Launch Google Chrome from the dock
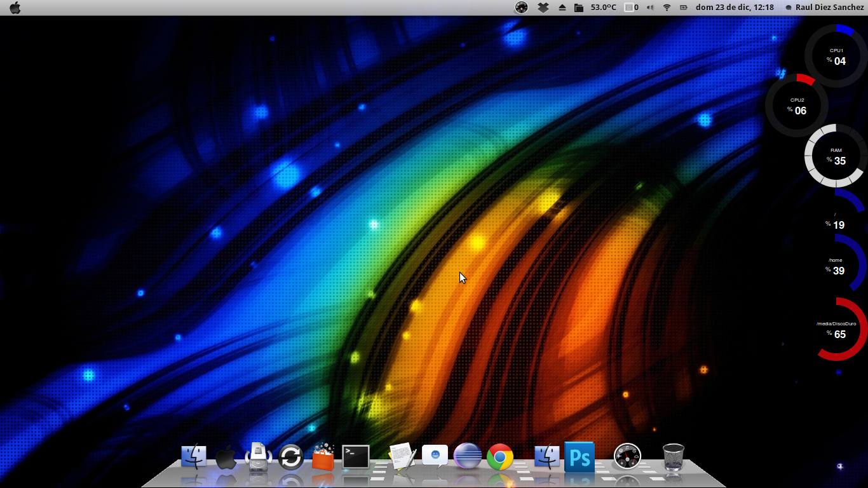 [499, 456]
